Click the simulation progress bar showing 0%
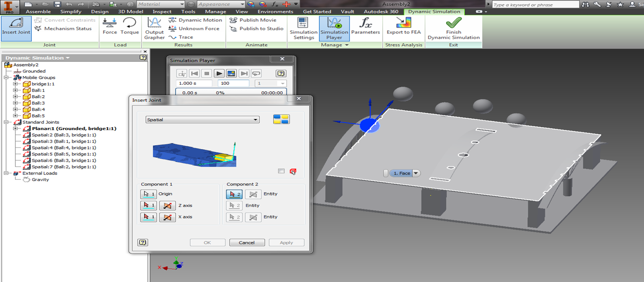The image size is (644, 282). tap(231, 93)
